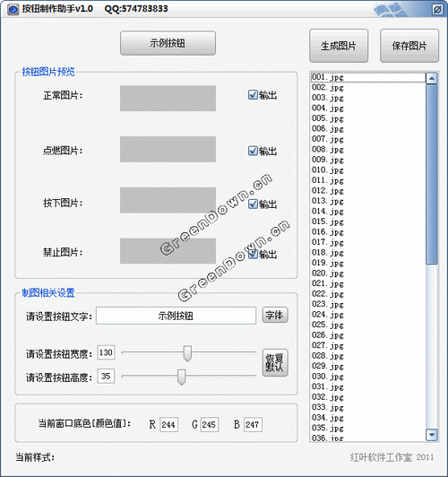
Task: Click the app icon in title bar
Action: (13, 10)
